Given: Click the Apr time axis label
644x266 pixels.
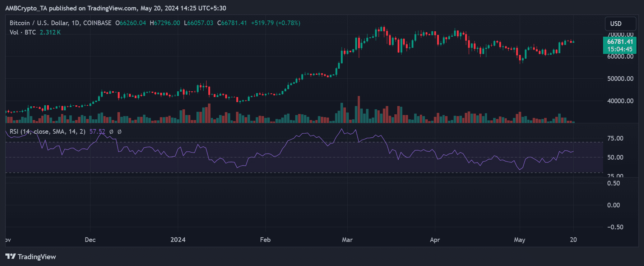Looking at the screenshot, I should 435,240.
